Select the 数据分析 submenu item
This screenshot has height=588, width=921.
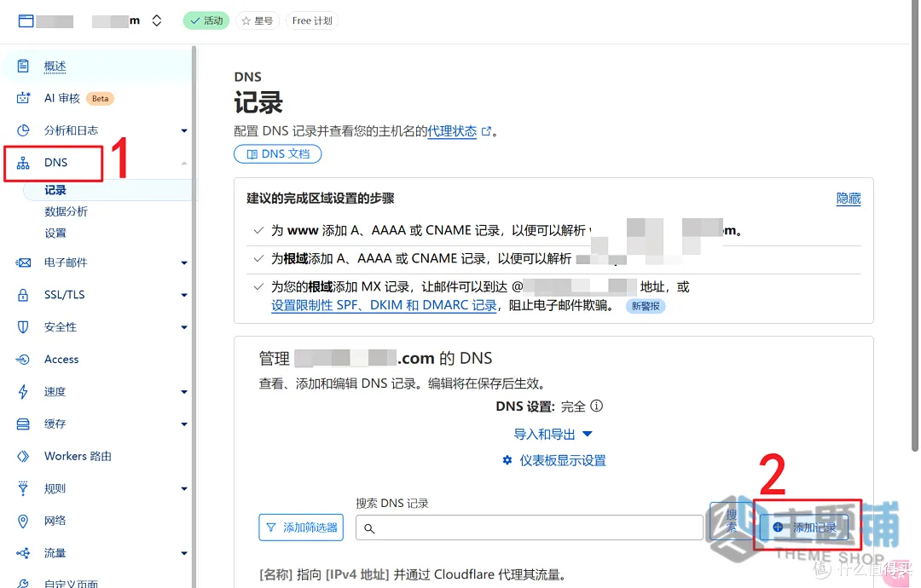(66, 211)
